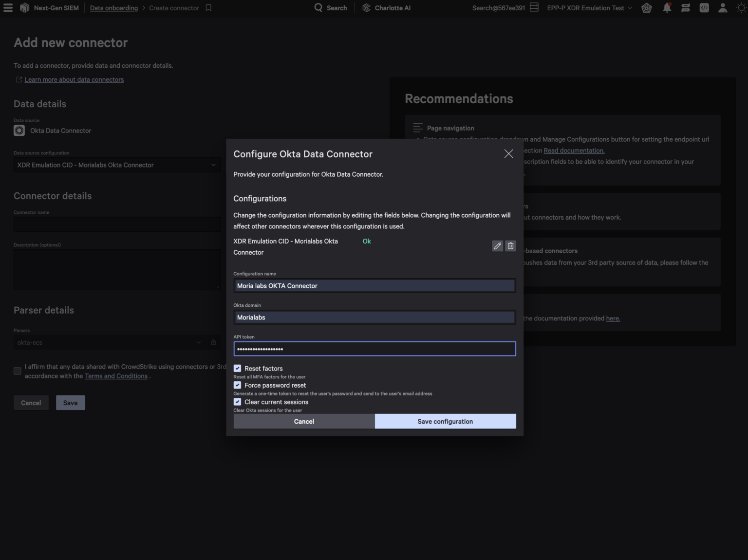Viewport: 748px width, 560px height.
Task: Uncheck Force password reset
Action: point(237,385)
